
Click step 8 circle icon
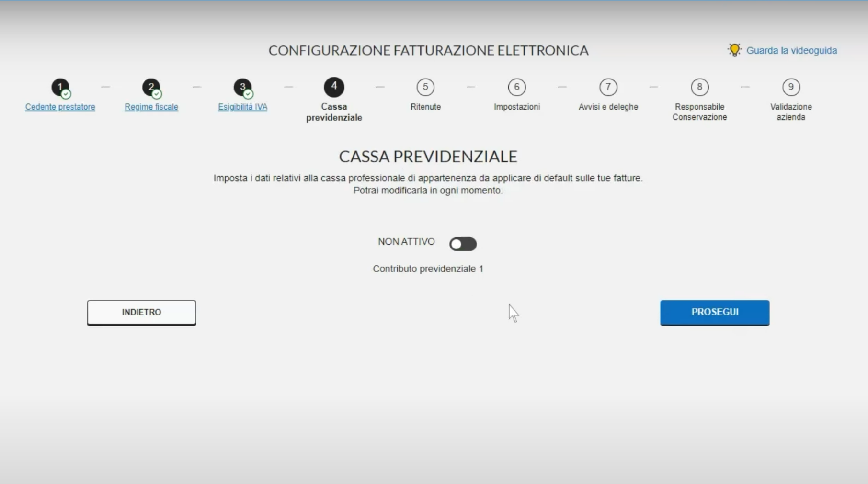[700, 87]
